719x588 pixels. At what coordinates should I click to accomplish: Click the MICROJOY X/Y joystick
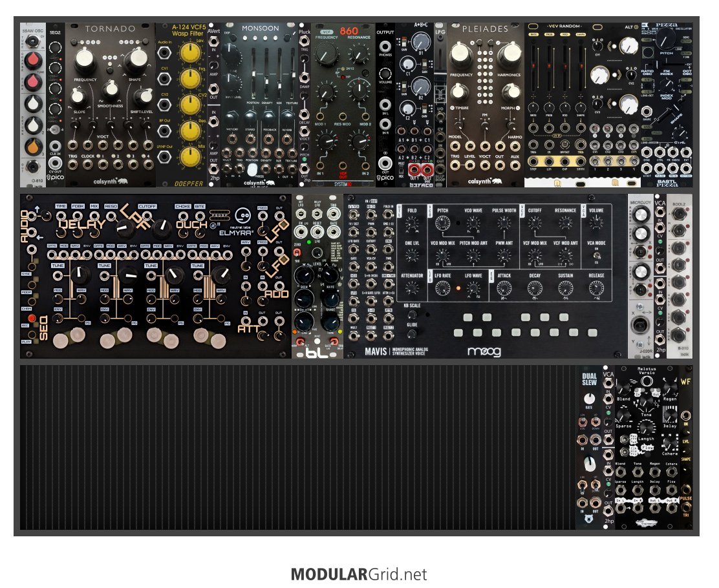639,326
